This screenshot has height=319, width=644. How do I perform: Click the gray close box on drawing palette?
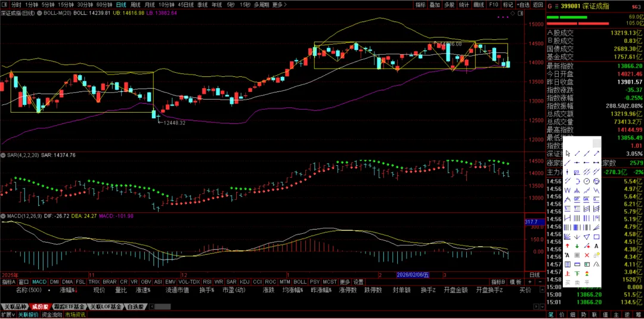pos(597,143)
